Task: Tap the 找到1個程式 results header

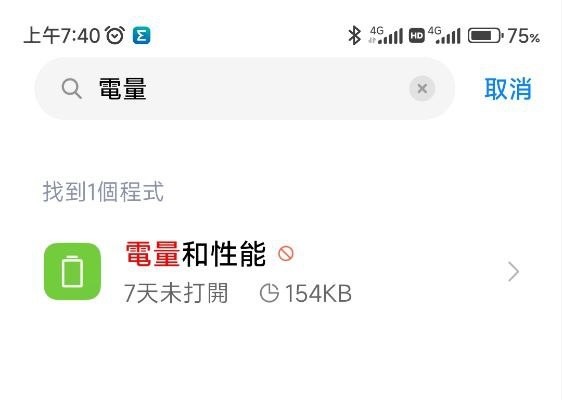Action: [x=103, y=192]
